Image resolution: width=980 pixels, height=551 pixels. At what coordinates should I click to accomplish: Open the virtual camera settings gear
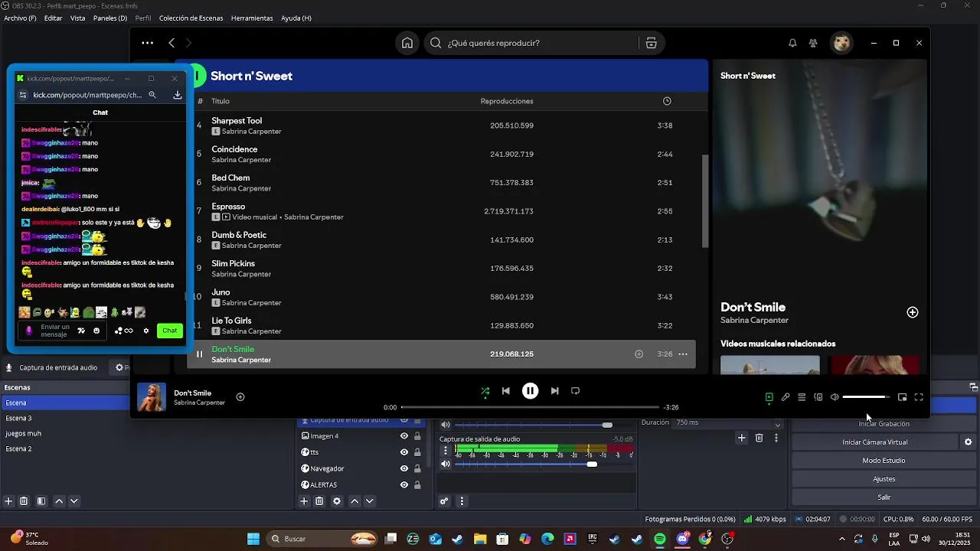point(969,442)
